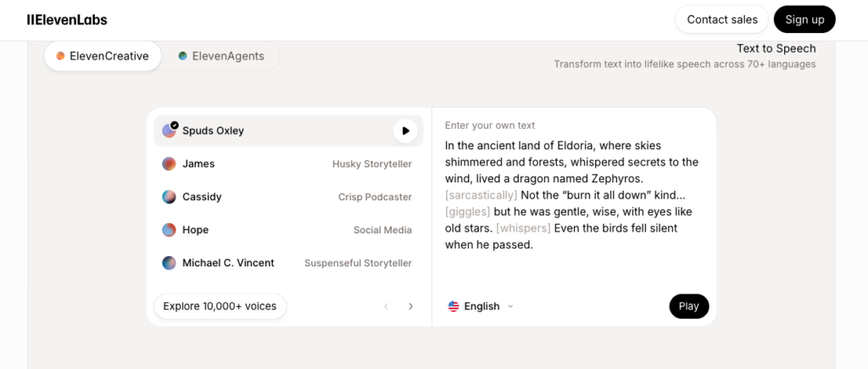Click the Sign up button
Viewport: 868px width, 369px height.
click(x=804, y=20)
